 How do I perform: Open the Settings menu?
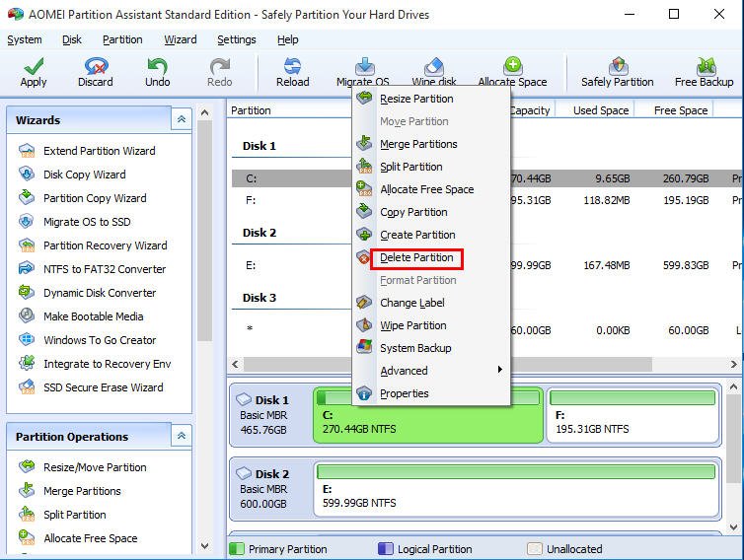click(x=236, y=39)
